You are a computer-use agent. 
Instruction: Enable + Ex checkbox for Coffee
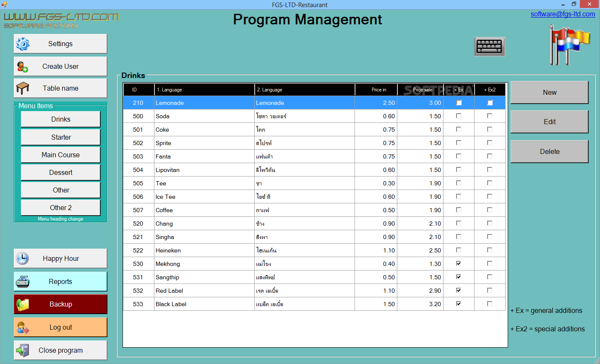point(459,210)
